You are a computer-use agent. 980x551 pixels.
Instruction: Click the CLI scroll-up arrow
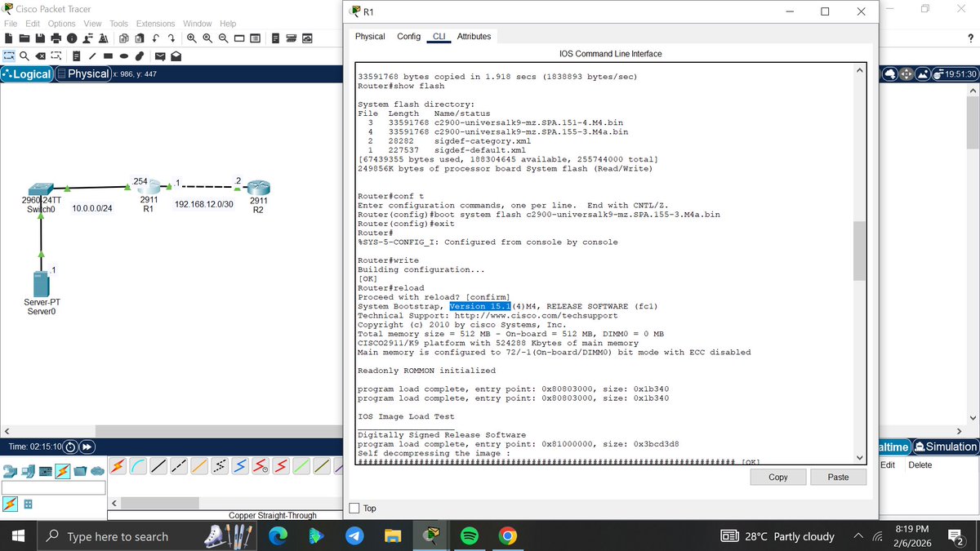[x=858, y=70]
